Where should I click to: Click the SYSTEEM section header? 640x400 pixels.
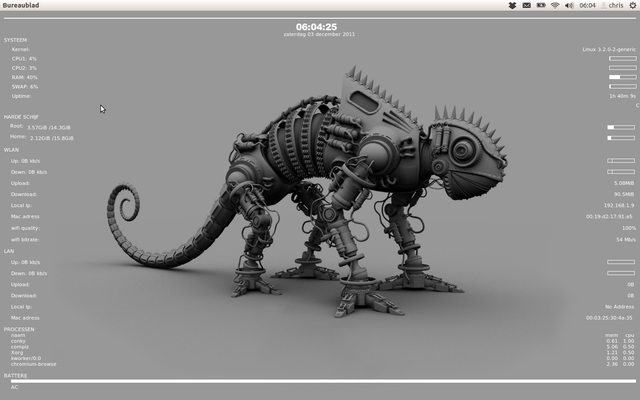16,40
